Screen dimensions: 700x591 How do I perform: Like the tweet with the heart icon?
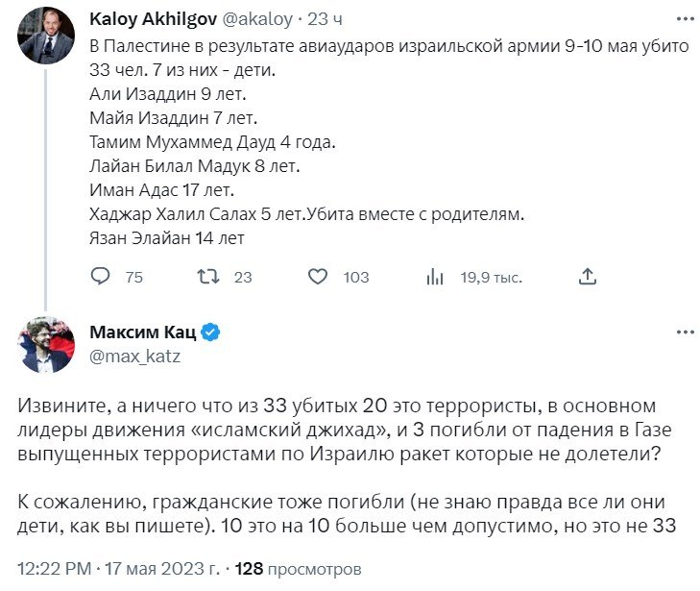[318, 277]
